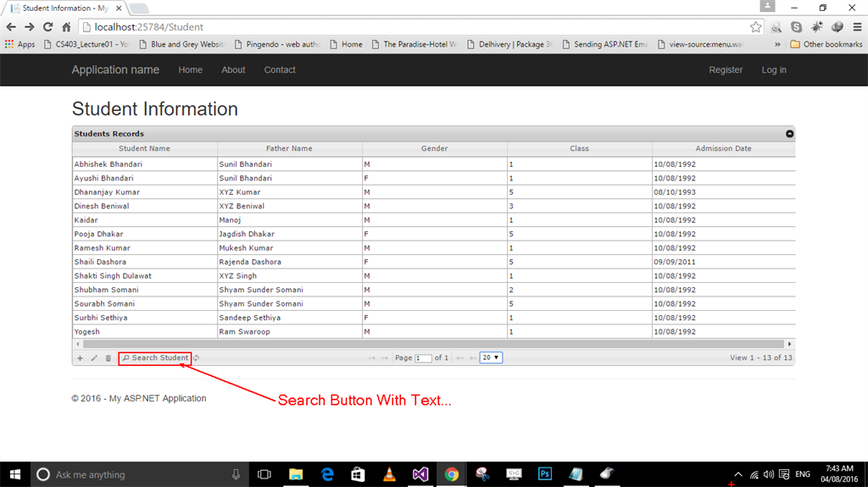Show hidden system tray icons
Viewport: 868px width, 487px height.
[x=738, y=474]
